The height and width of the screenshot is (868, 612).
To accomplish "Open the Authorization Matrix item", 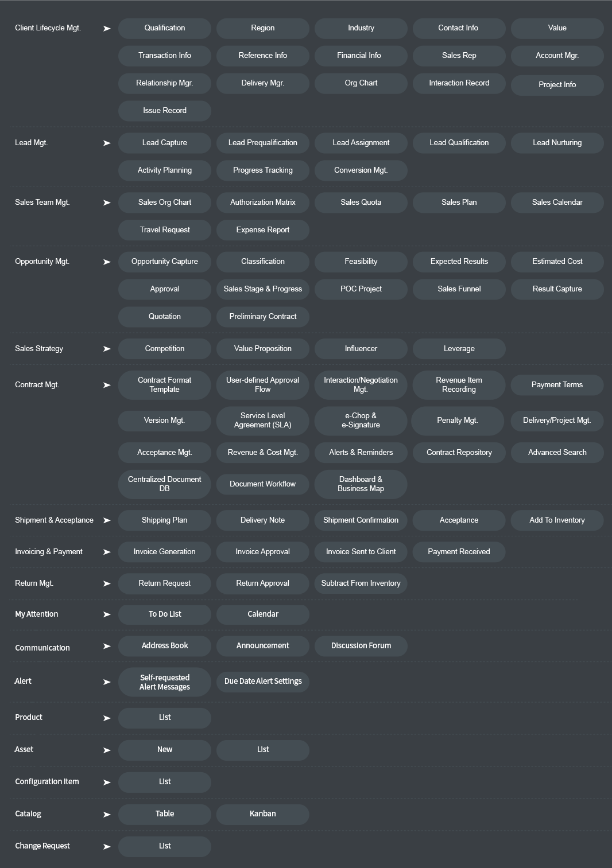I will click(263, 203).
